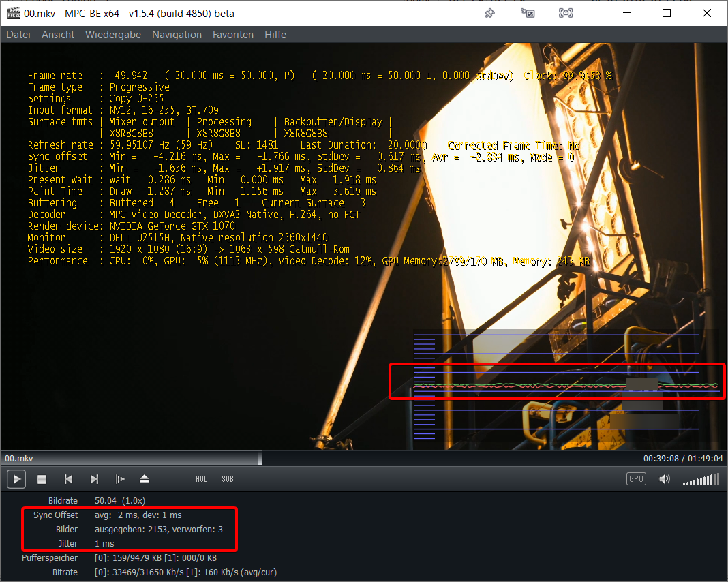Click the Frame rate statistics line
The image size is (728, 582).
[320, 75]
